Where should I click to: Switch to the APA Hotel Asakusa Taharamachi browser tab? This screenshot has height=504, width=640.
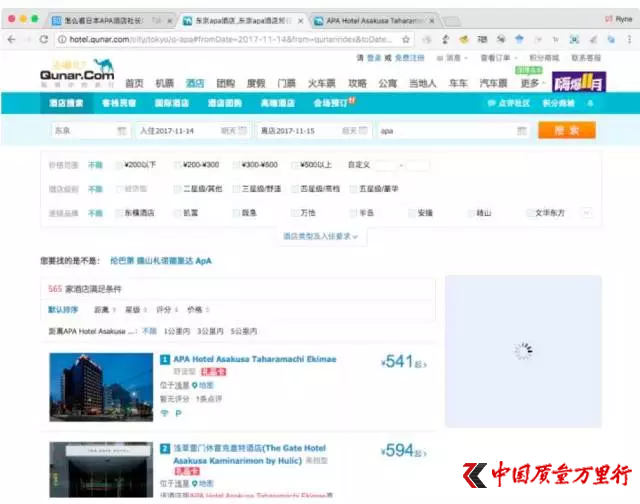tap(373, 20)
